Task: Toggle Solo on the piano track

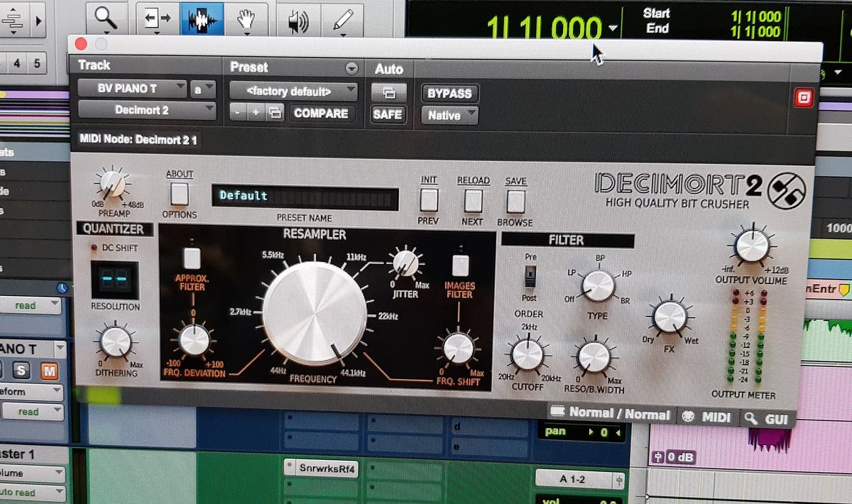Action: (x=22, y=371)
